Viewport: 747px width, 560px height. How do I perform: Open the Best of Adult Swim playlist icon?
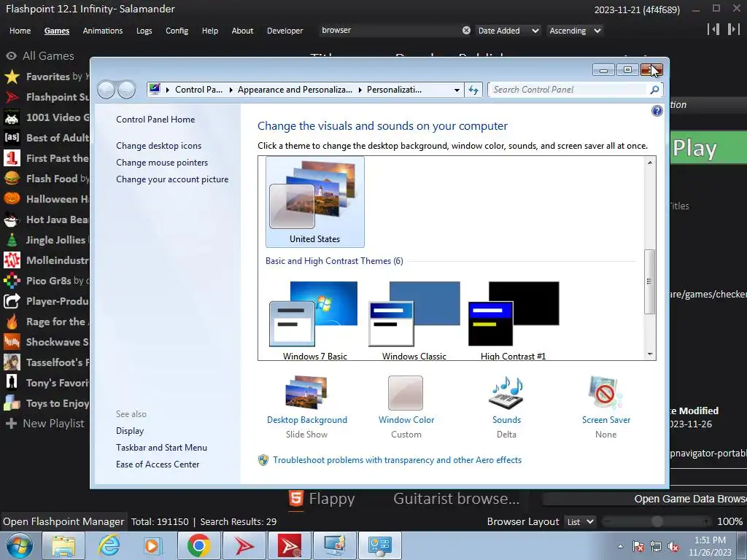(12, 138)
